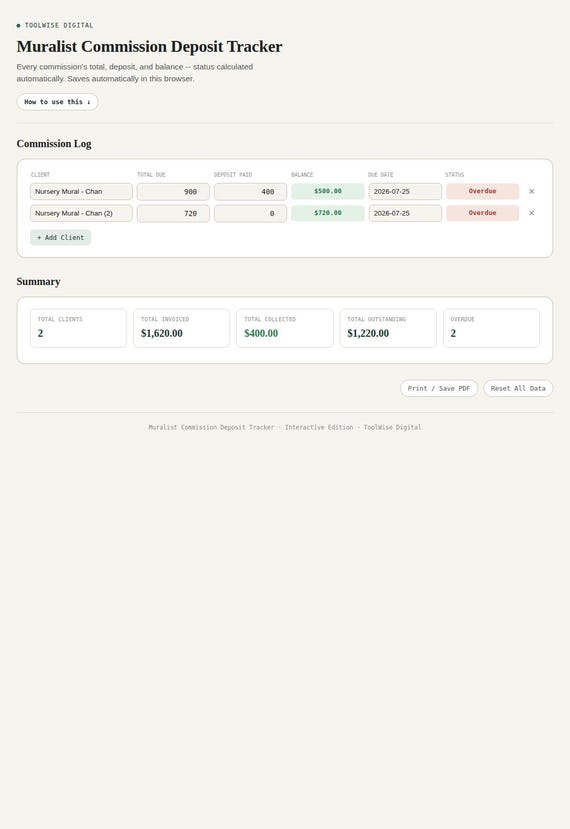Click the $400.00 Total Collected value
The image size is (570, 829).
[261, 334]
